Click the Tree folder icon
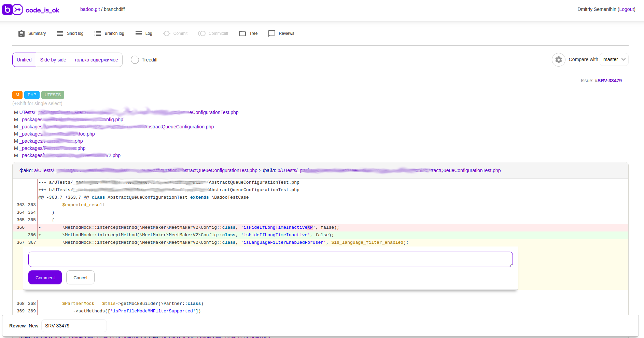 [x=242, y=33]
